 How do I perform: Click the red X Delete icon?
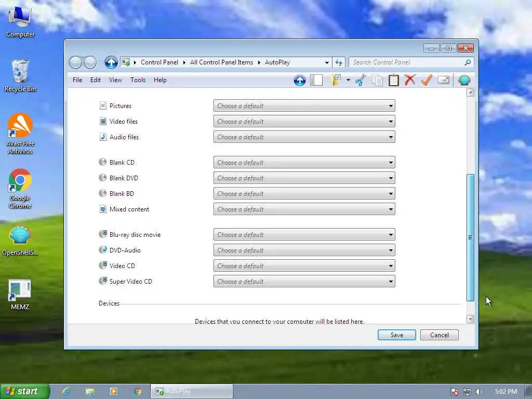coord(410,81)
